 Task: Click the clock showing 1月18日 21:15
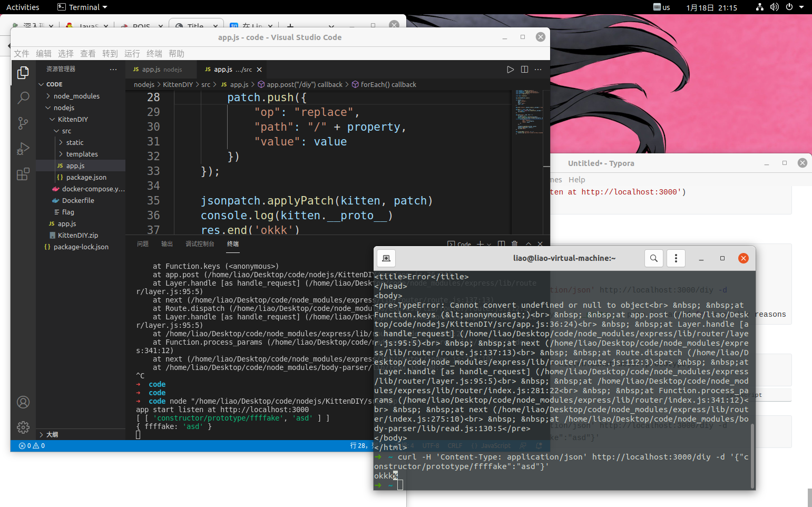point(711,7)
